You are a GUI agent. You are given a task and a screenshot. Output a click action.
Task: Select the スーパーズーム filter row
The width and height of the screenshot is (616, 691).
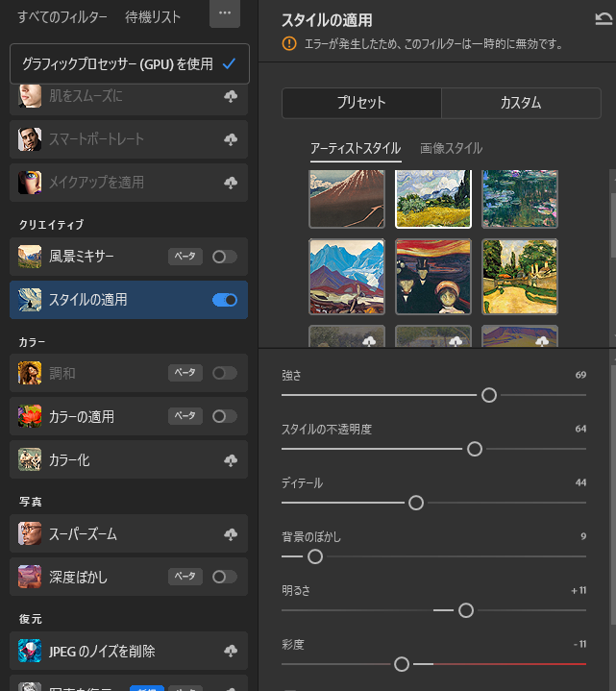[129, 533]
